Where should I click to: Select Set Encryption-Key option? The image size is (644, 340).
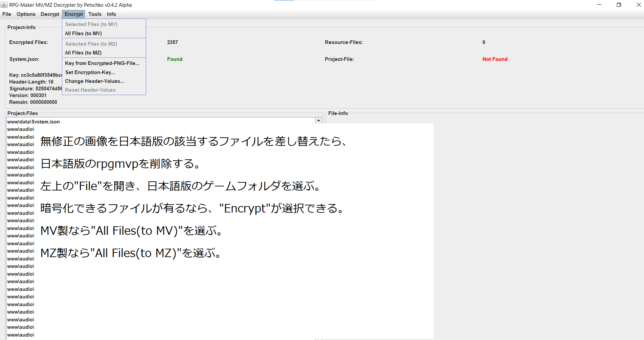[104, 72]
